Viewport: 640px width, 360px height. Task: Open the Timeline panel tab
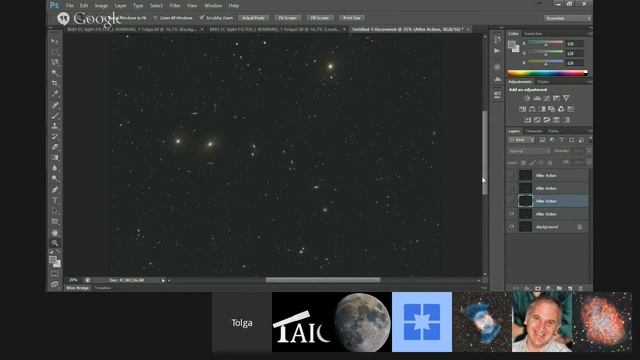[x=103, y=288]
